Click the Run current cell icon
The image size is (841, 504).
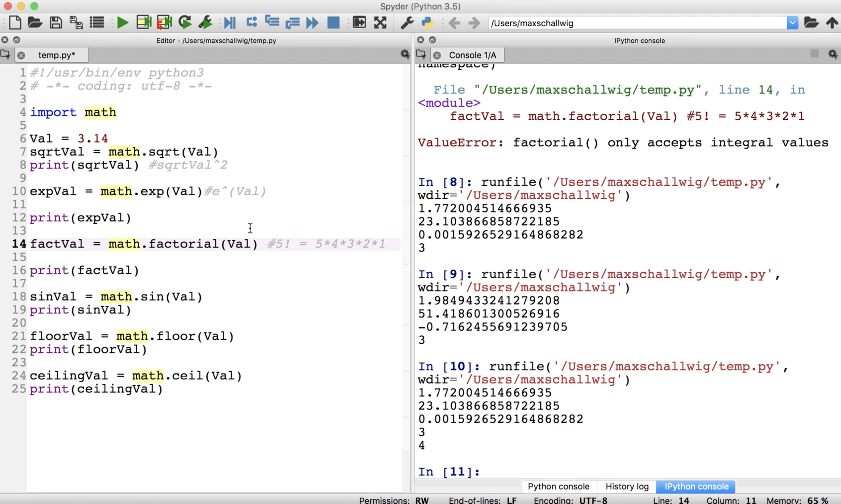click(144, 23)
